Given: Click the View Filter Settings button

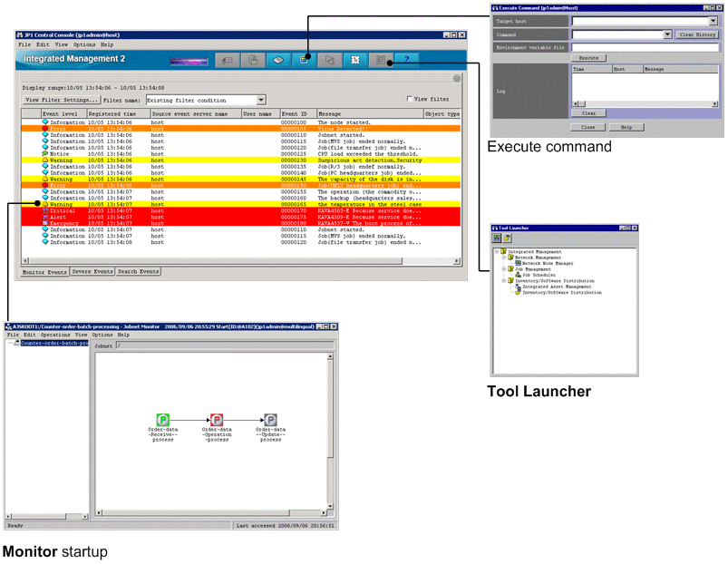Looking at the screenshot, I should [x=61, y=100].
